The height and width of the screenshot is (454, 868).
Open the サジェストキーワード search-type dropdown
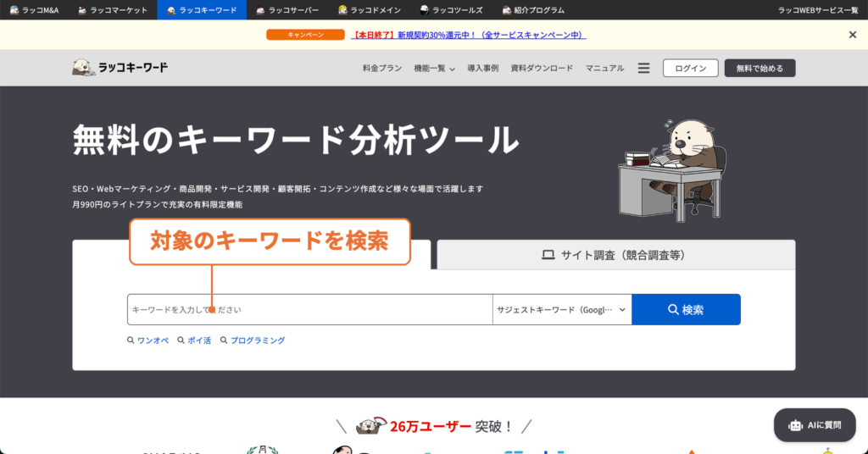click(x=562, y=310)
